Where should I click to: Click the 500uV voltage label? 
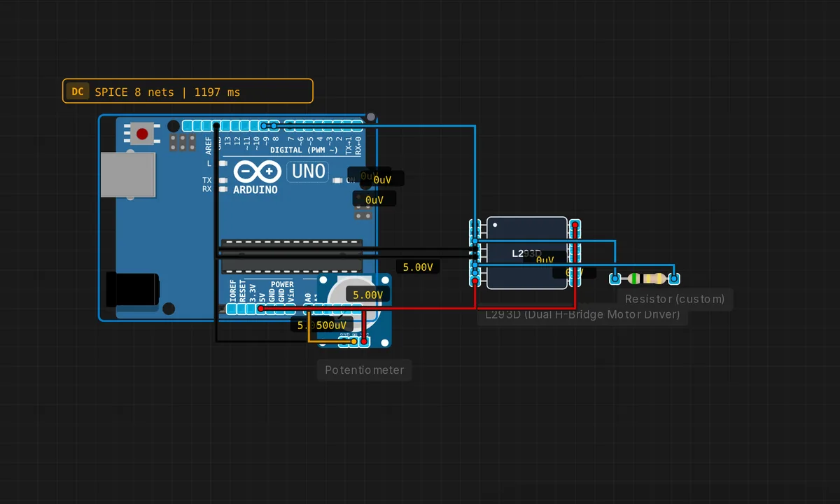pos(331,325)
